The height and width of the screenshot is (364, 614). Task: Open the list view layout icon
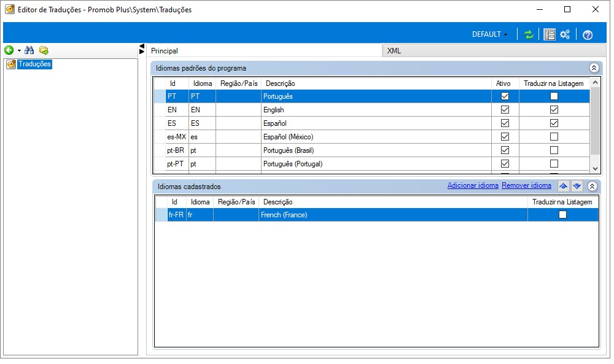(550, 34)
